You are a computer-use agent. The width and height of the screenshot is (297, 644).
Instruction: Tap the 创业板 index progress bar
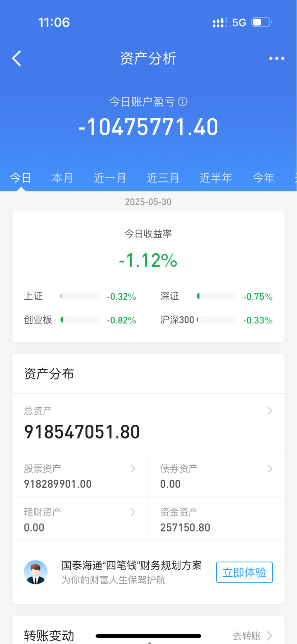tap(80, 320)
